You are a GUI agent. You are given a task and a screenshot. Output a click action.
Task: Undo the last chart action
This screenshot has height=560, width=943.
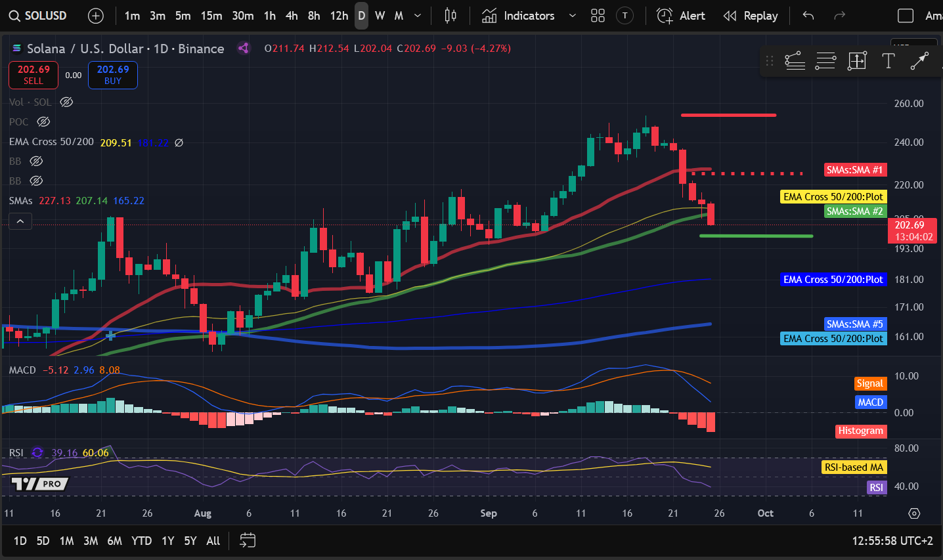click(808, 16)
